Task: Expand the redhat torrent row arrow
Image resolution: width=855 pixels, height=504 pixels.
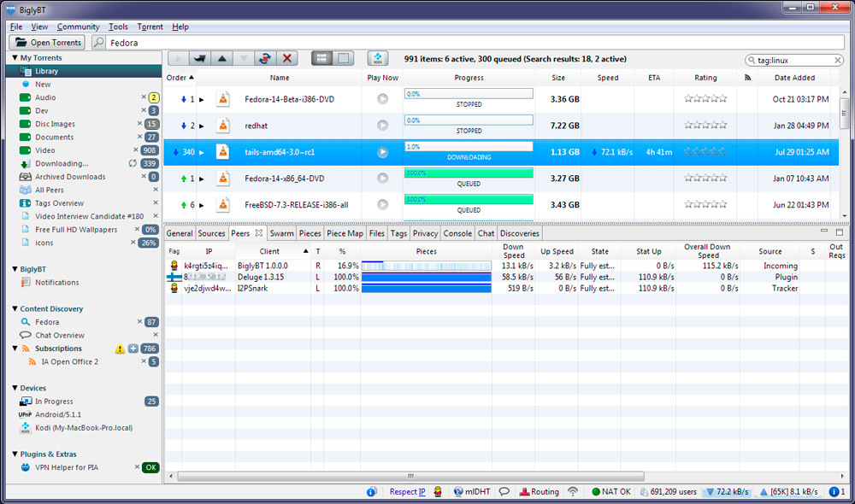Action: [x=202, y=126]
